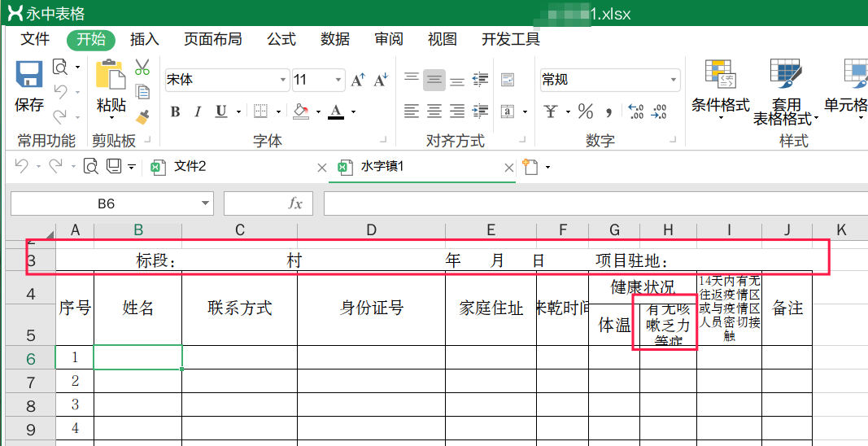This screenshot has height=446, width=868.
Task: Select row 7 header
Action: coord(31,382)
